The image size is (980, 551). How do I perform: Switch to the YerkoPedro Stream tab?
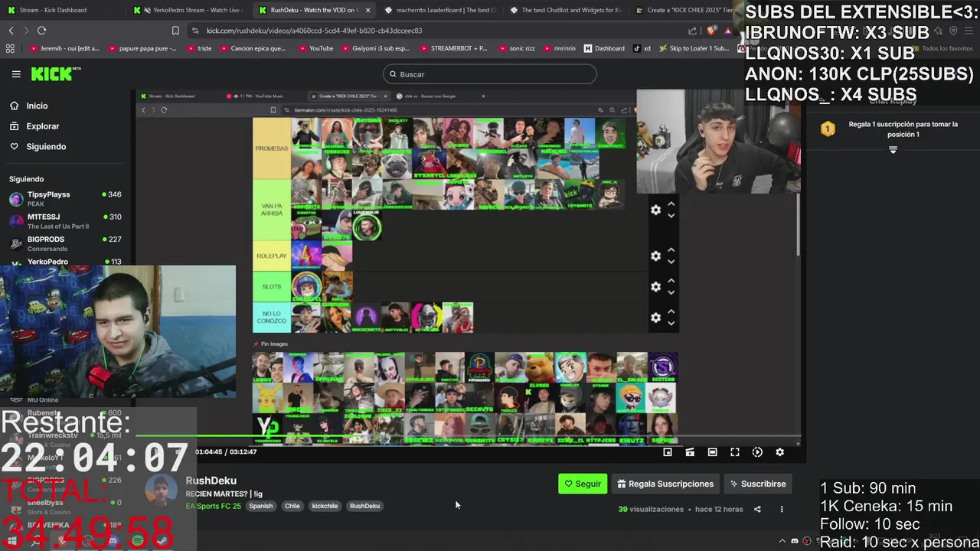(x=190, y=10)
